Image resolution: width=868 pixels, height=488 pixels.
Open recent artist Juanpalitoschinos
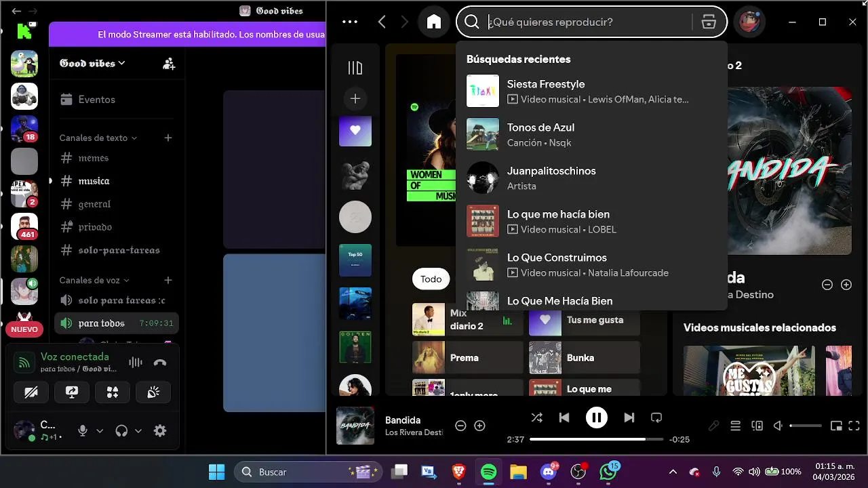click(x=591, y=178)
